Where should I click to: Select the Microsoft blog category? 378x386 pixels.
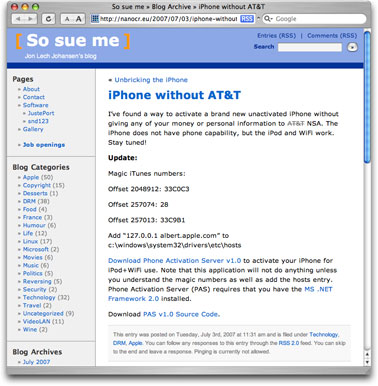[36, 249]
